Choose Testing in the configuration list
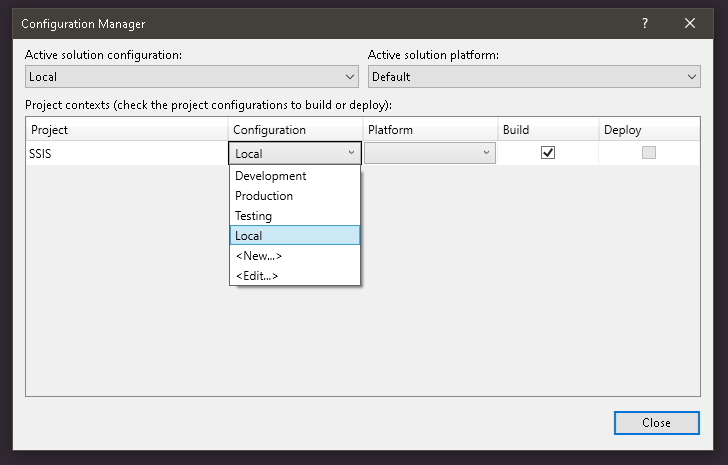This screenshot has width=728, height=465. coord(254,216)
